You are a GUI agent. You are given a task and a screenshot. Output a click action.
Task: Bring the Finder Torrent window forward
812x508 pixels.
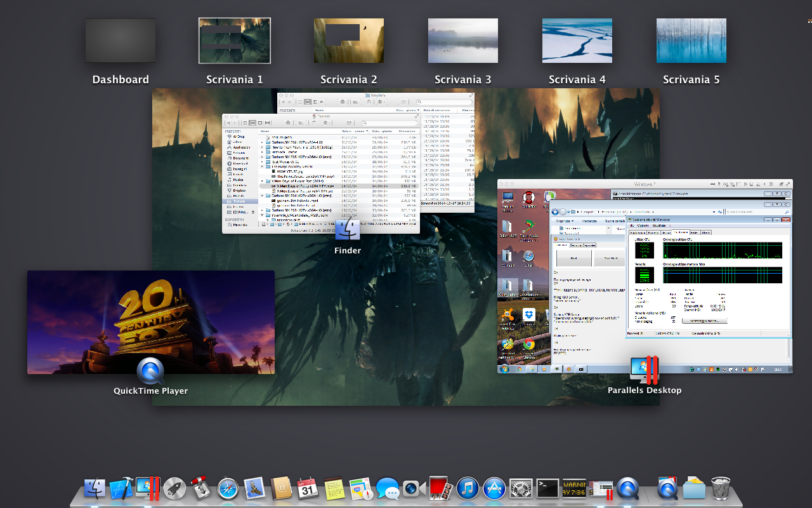coord(321,173)
